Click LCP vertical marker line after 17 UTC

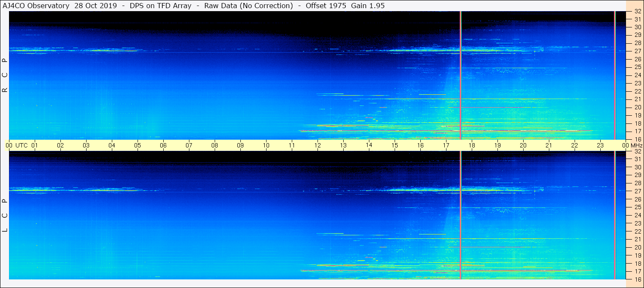click(x=461, y=215)
